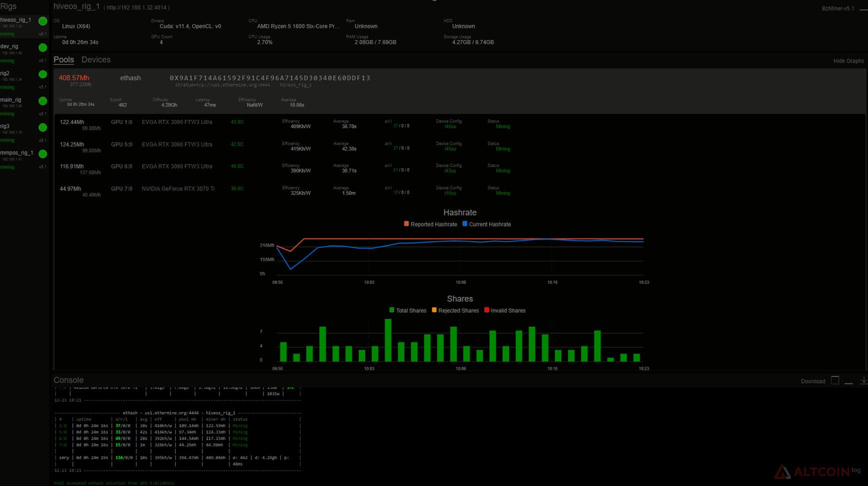The image size is (868, 486).
Task: Click GPU 1:0 row label
Action: tap(121, 122)
